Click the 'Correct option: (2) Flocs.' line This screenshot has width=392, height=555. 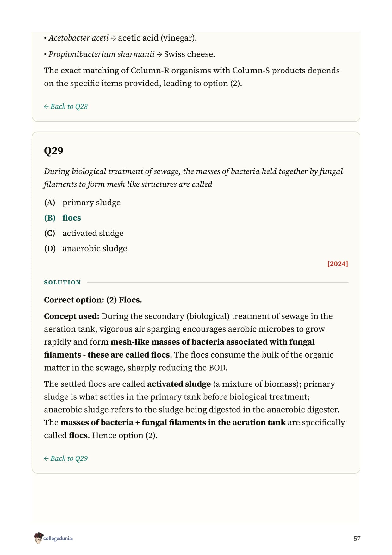pyautogui.click(x=93, y=300)
